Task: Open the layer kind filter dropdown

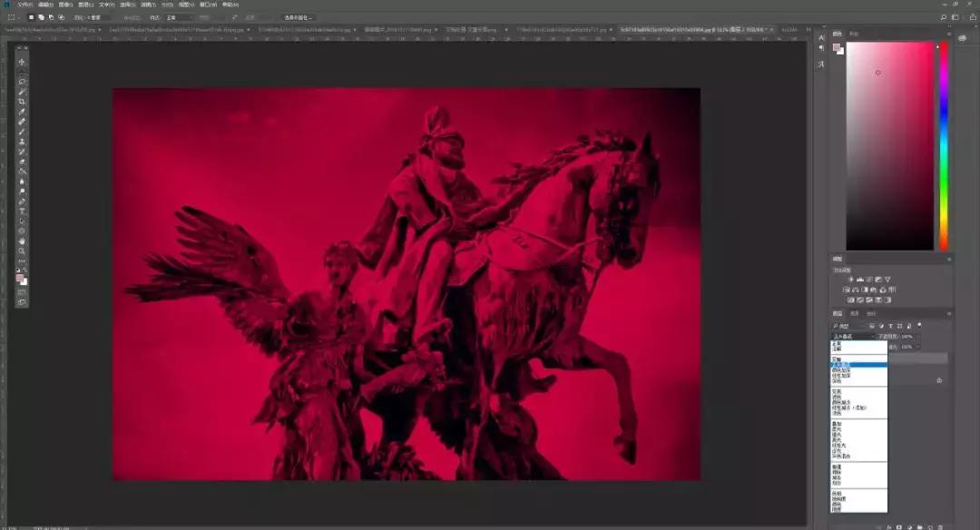Action: coord(848,326)
